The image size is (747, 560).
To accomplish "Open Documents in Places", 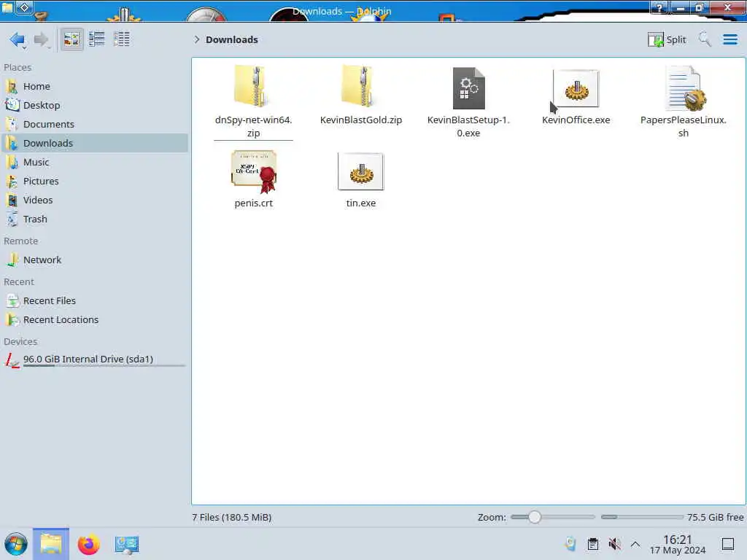I will (x=96, y=124).
